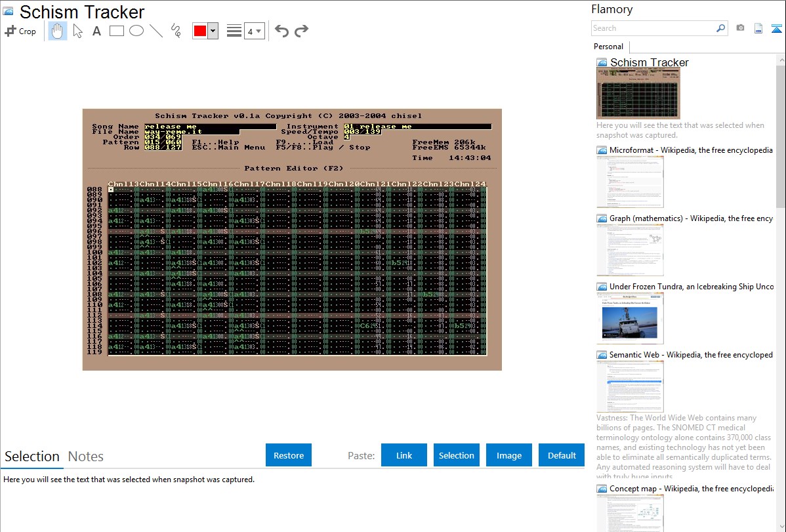This screenshot has height=532, width=786.
Task: Click the main Schism Tracker screenshot image
Action: (x=292, y=239)
